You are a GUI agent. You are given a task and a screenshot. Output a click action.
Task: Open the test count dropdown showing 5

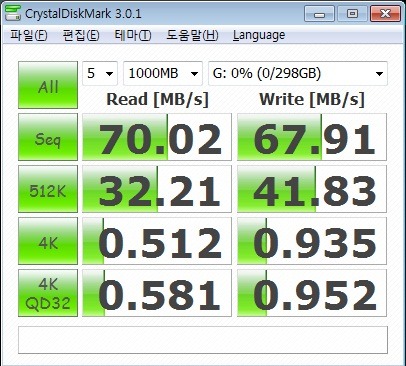tap(100, 73)
